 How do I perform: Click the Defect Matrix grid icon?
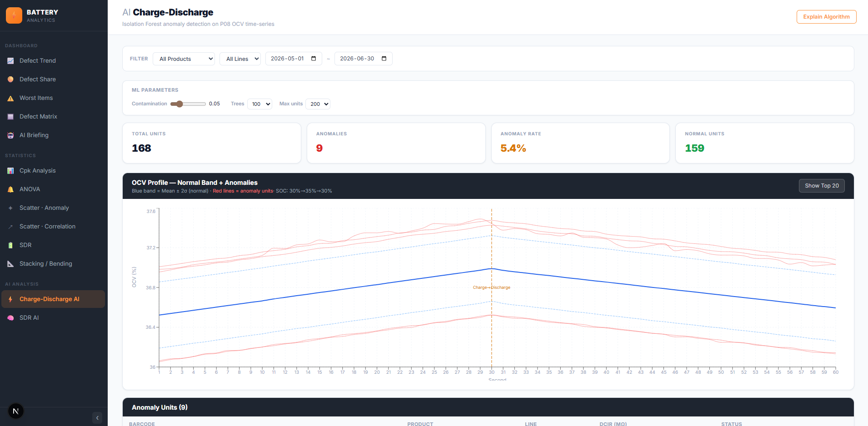click(10, 117)
